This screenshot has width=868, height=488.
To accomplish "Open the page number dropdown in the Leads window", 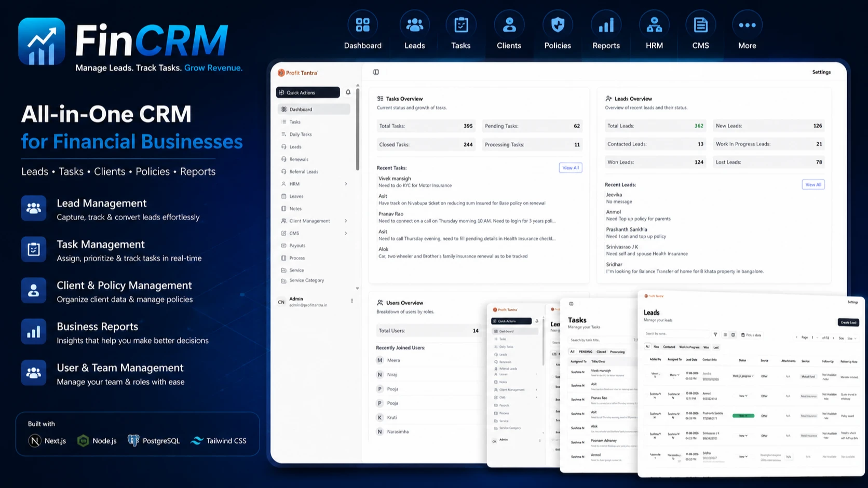I will (815, 337).
